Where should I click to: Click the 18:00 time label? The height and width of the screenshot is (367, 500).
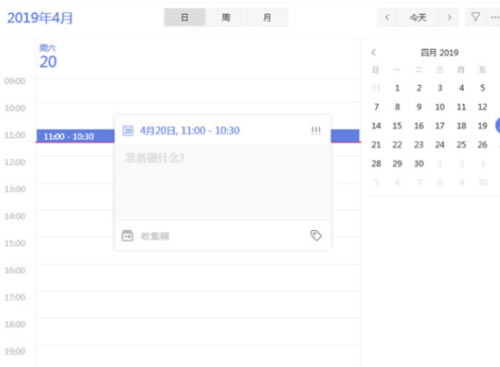15,324
